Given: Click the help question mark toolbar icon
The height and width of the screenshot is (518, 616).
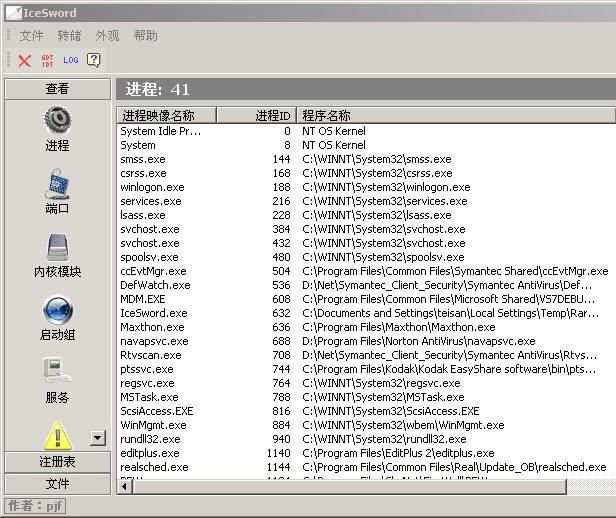Looking at the screenshot, I should (94, 60).
